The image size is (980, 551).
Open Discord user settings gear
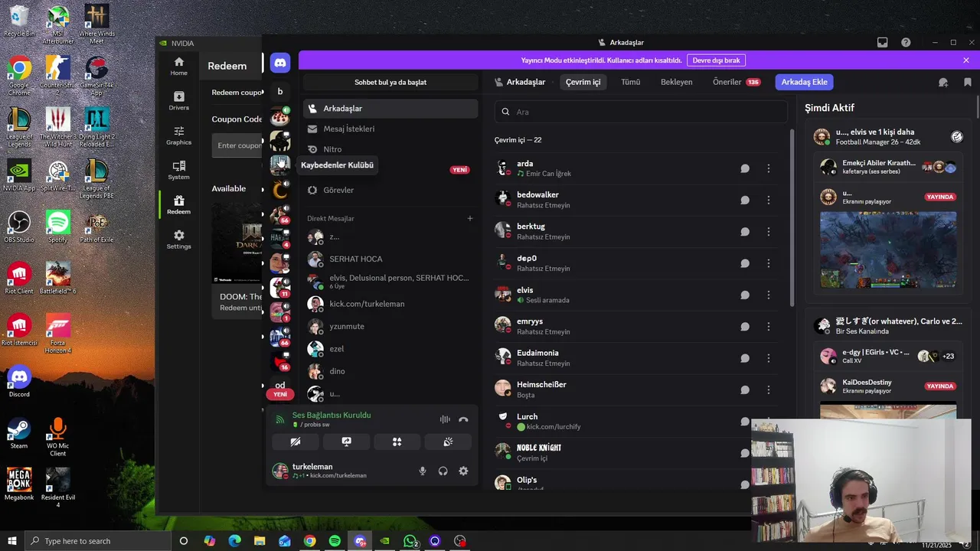point(463,471)
